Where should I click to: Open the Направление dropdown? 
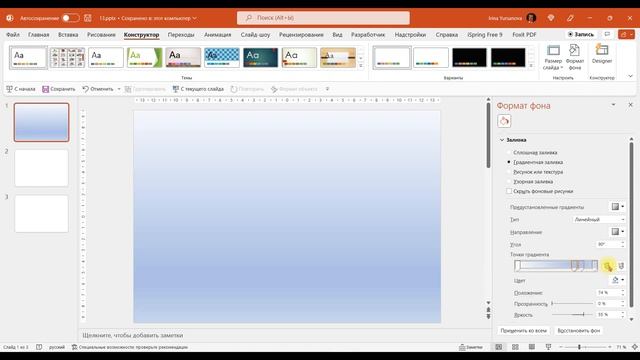click(x=617, y=232)
